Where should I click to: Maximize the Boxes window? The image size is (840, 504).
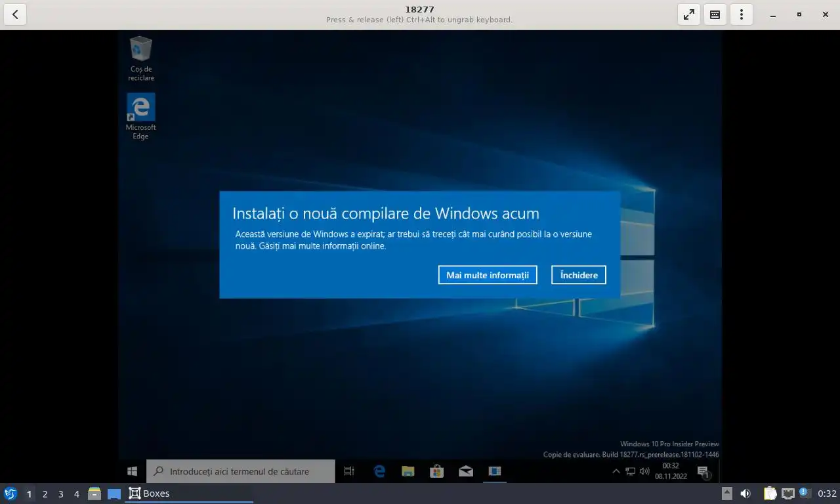[799, 14]
